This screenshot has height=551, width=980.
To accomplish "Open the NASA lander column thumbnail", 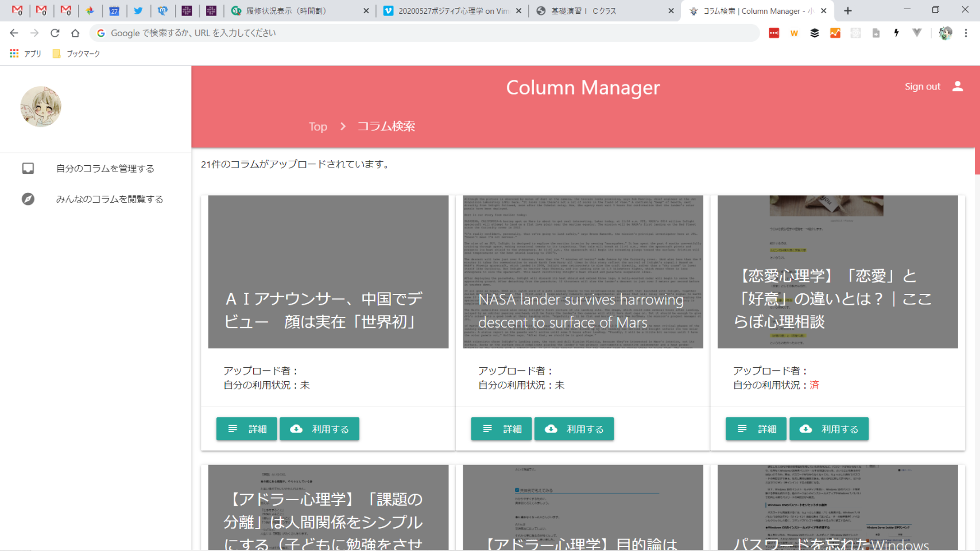I will 583,271.
